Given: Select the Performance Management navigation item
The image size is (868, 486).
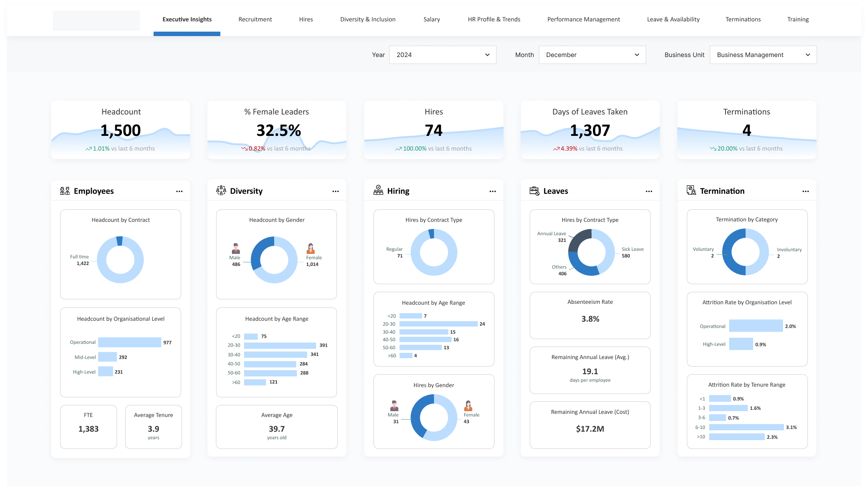Looking at the screenshot, I should (584, 19).
